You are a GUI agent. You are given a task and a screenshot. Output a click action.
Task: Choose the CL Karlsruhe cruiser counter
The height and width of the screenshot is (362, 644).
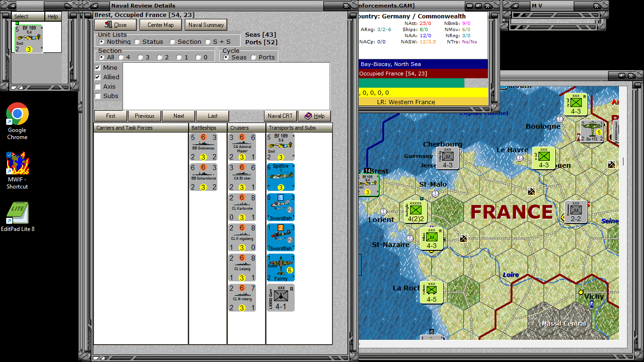pyautogui.click(x=242, y=207)
